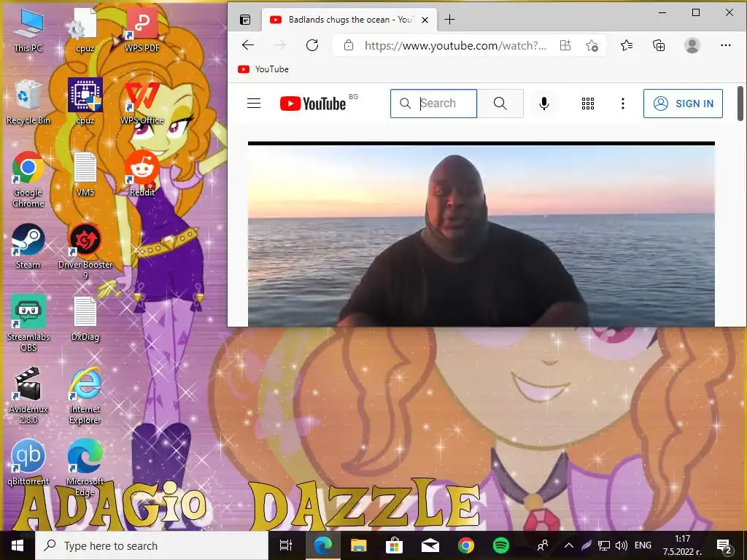
Task: Show hidden system tray icons
Action: click(x=568, y=545)
